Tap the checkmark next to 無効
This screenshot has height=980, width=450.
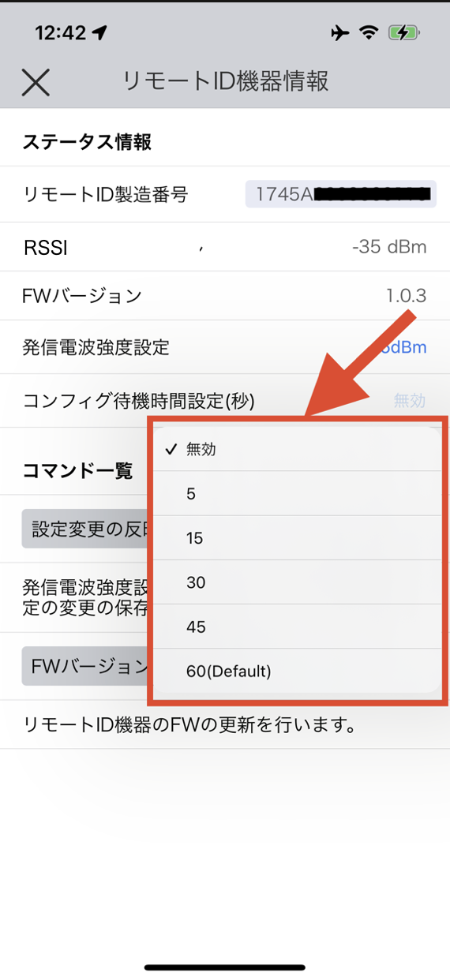(x=170, y=450)
